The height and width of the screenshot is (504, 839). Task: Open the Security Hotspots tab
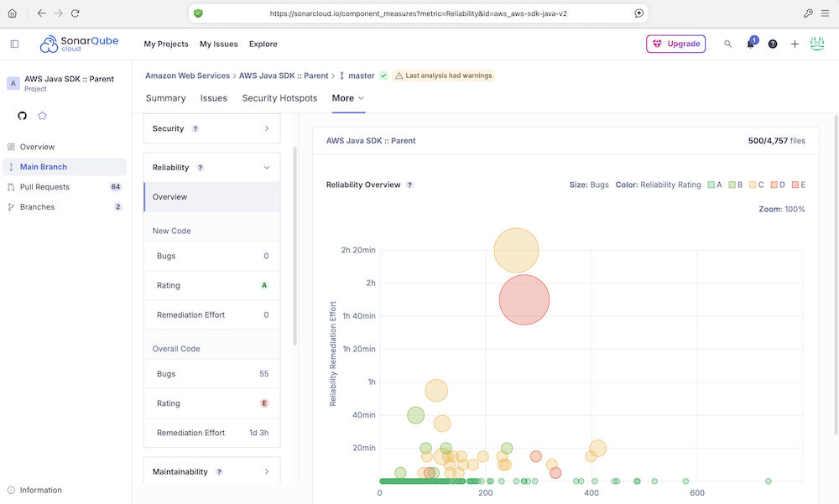coord(279,98)
